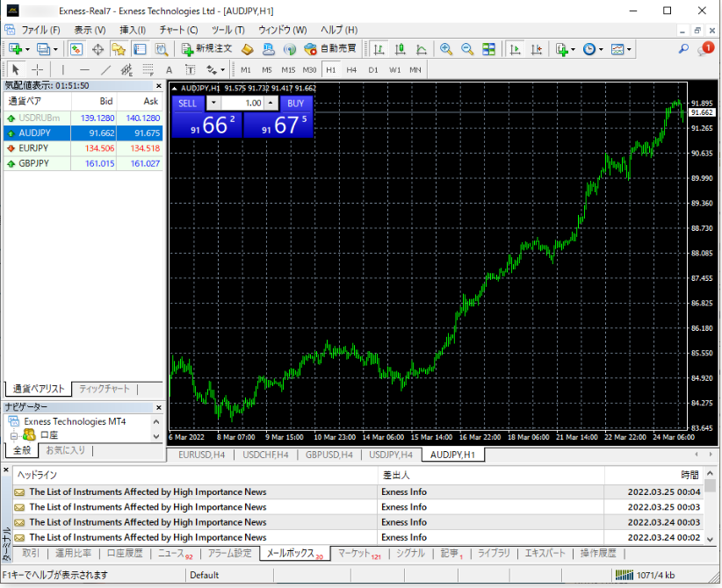Open the ニュース tab in terminal

click(x=175, y=554)
